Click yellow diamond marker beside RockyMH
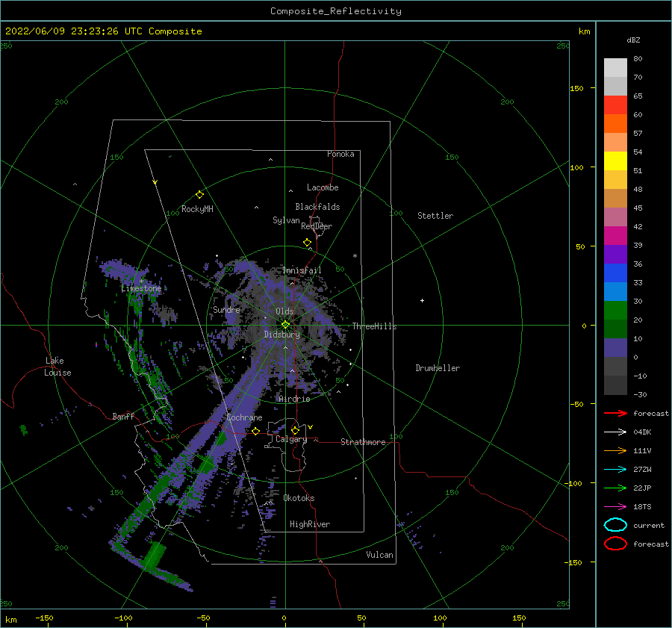The width and height of the screenshot is (672, 628). point(199,195)
